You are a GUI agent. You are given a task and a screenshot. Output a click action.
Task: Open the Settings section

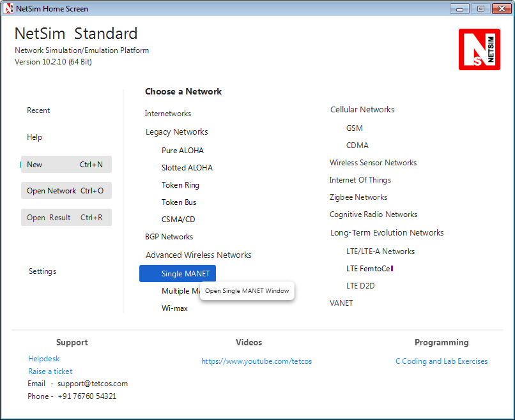[42, 271]
